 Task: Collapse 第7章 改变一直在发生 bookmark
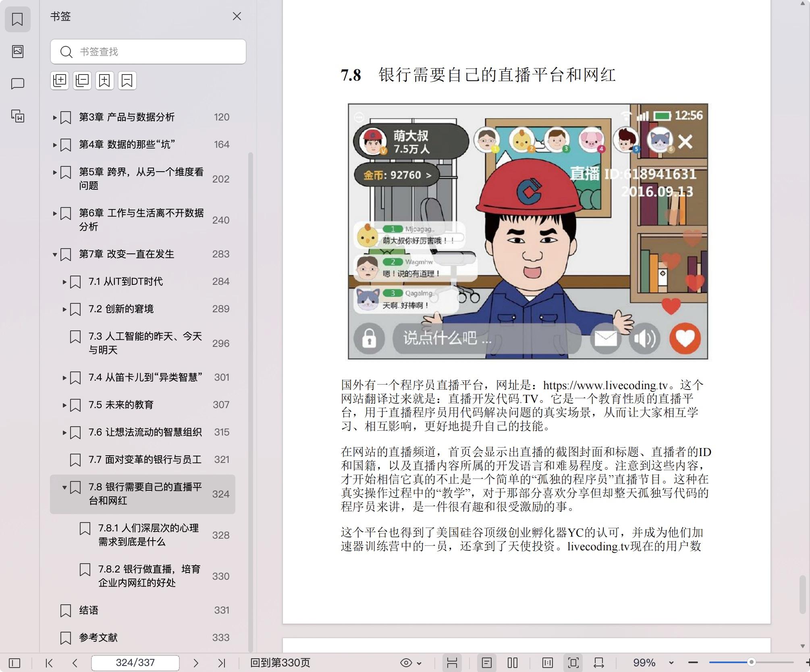pyautogui.click(x=54, y=254)
